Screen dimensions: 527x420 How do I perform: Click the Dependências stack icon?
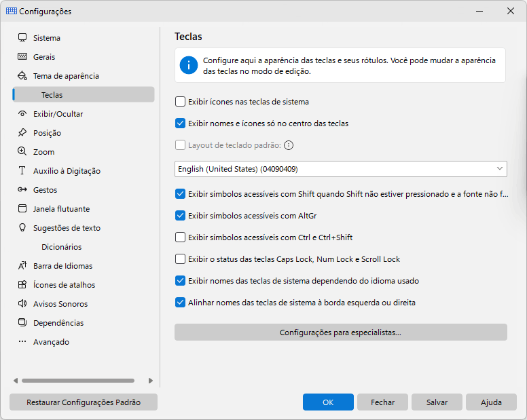pyautogui.click(x=22, y=323)
